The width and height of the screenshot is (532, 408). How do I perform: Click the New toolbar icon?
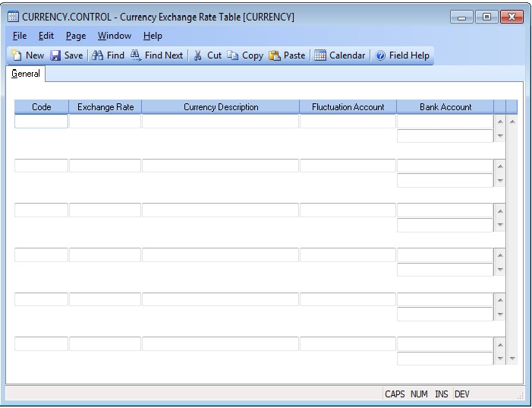pos(16,55)
